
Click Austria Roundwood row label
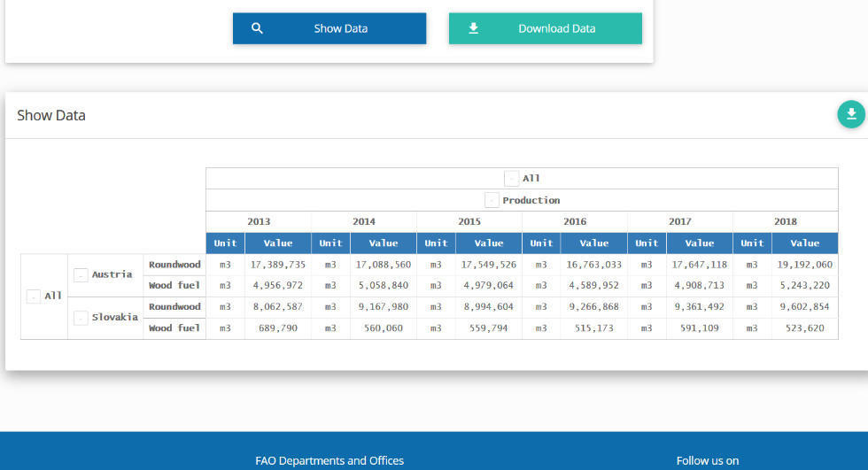coord(174,264)
